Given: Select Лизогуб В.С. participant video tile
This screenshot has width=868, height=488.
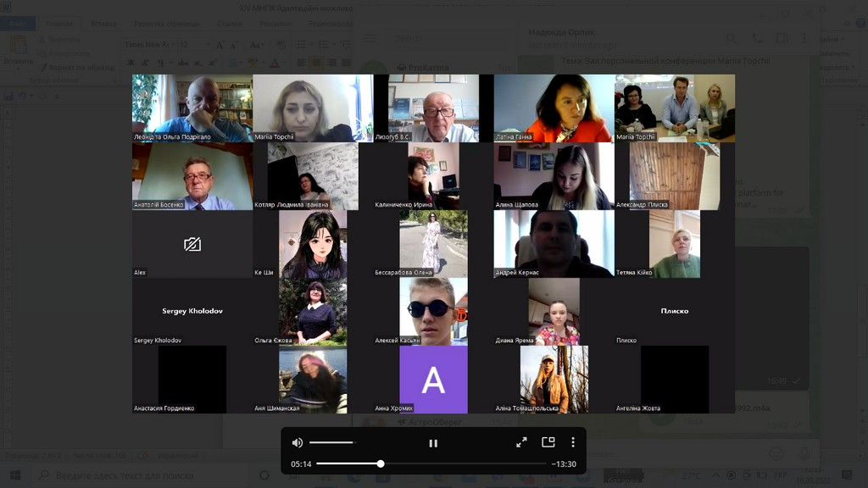Looking at the screenshot, I should [x=433, y=108].
